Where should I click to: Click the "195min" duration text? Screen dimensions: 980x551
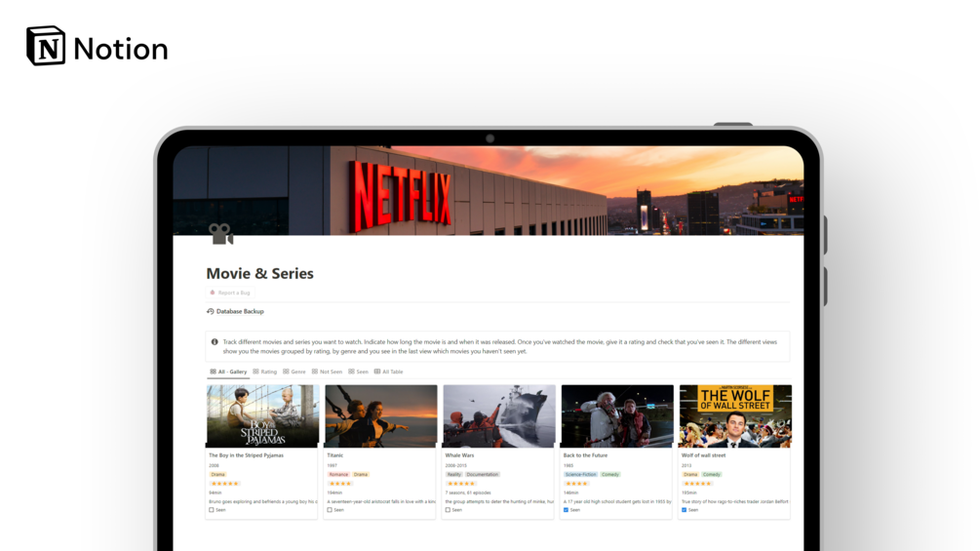point(688,492)
